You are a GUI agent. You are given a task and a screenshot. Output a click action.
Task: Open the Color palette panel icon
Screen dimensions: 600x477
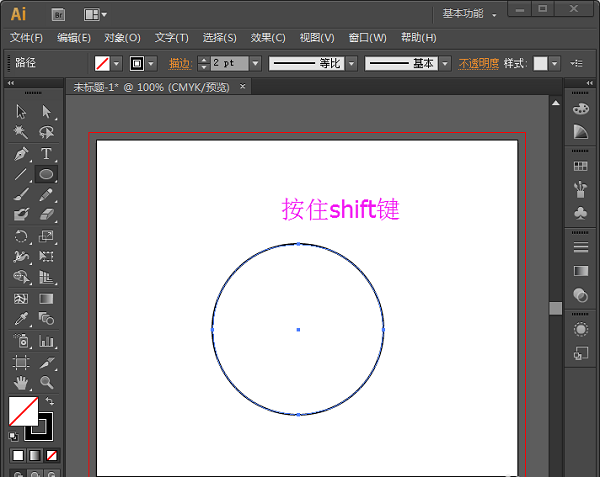(x=581, y=109)
